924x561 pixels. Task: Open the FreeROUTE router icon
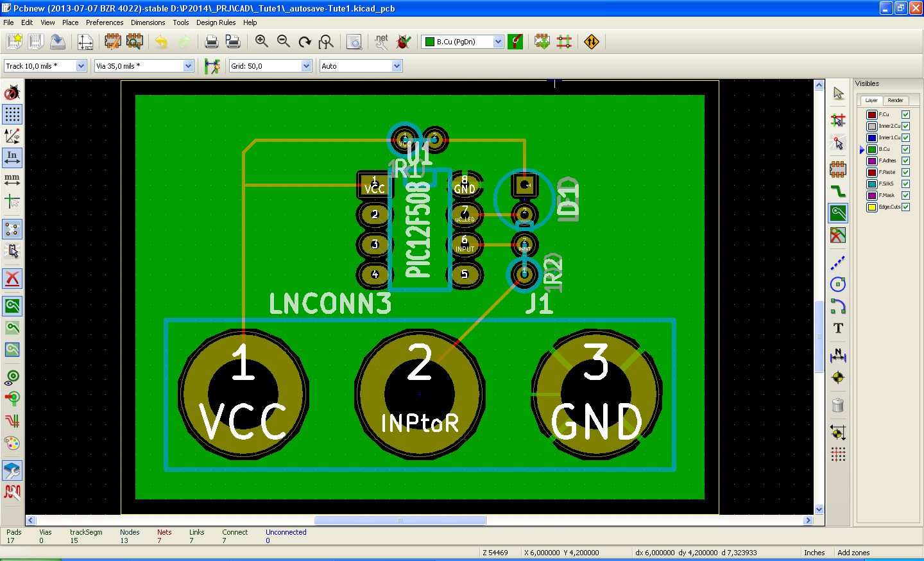[x=592, y=42]
